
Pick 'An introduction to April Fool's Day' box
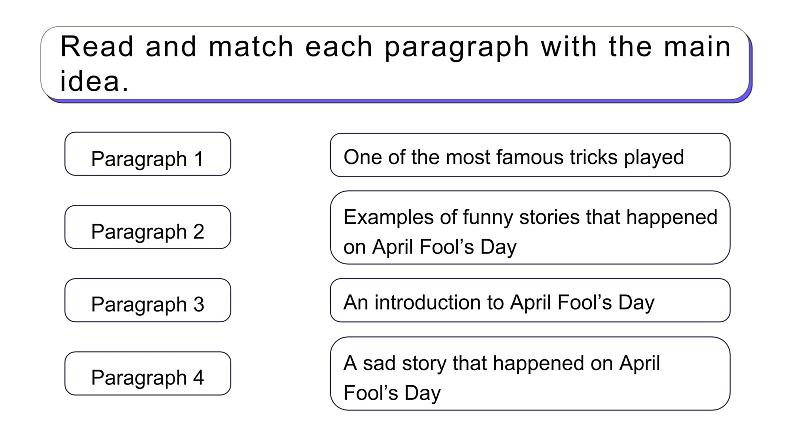pos(530,300)
